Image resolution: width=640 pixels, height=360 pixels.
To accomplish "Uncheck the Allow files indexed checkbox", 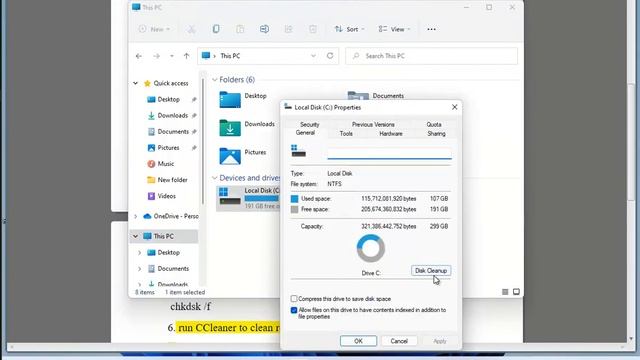I will 294,310.
